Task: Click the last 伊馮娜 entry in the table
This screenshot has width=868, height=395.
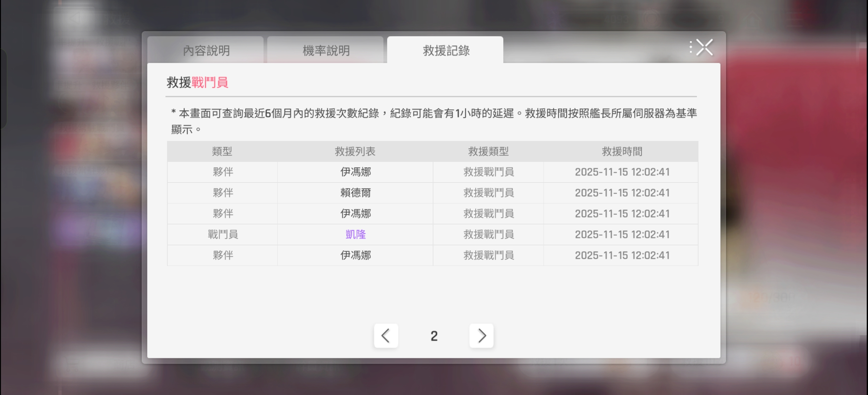Action: coord(355,255)
